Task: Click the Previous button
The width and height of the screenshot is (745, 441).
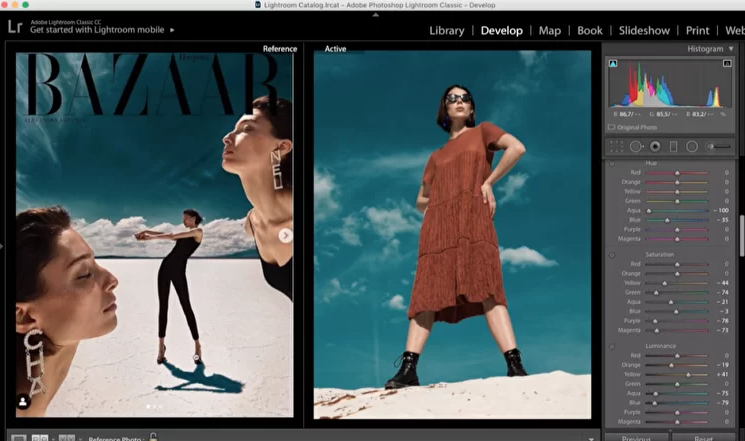Action: pos(635,437)
